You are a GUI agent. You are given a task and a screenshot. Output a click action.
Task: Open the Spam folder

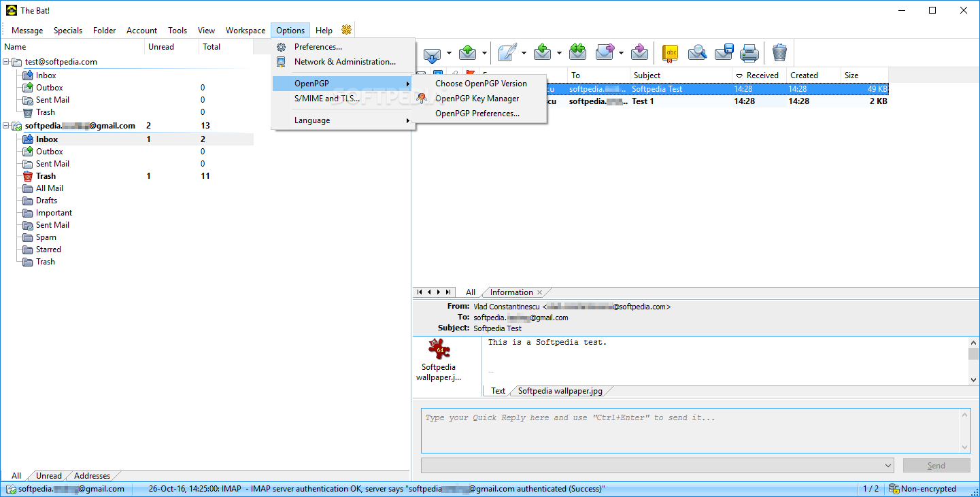point(46,237)
